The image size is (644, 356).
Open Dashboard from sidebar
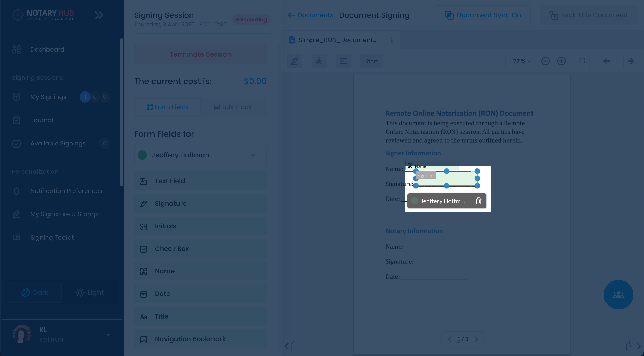click(47, 49)
